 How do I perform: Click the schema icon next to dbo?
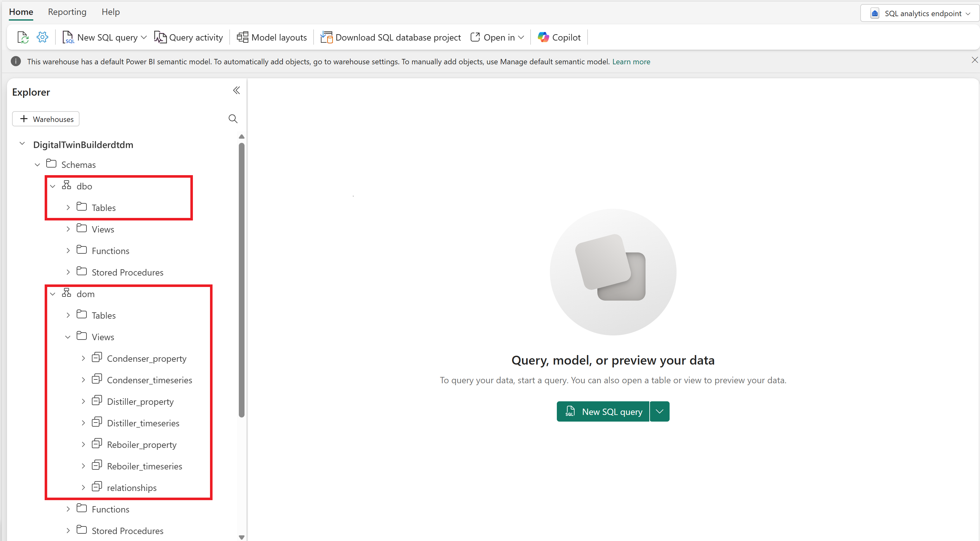(x=66, y=186)
